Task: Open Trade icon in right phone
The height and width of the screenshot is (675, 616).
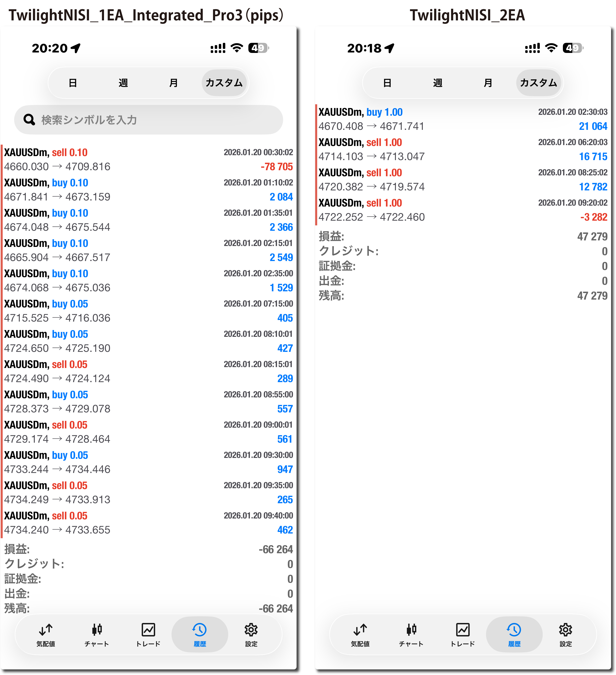Action: point(463,630)
